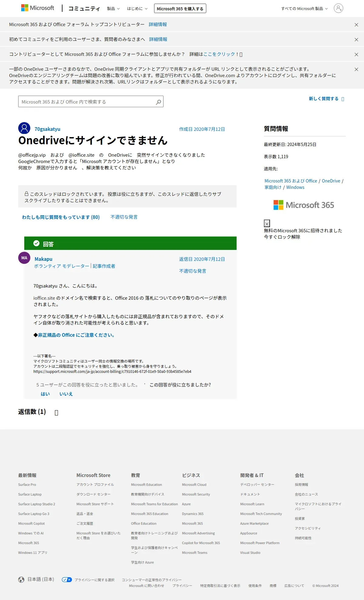Image resolution: width=364 pixels, height=600 pixels.
Task: Open 特定商取引法に基づく表示 link
Action: coord(220,586)
